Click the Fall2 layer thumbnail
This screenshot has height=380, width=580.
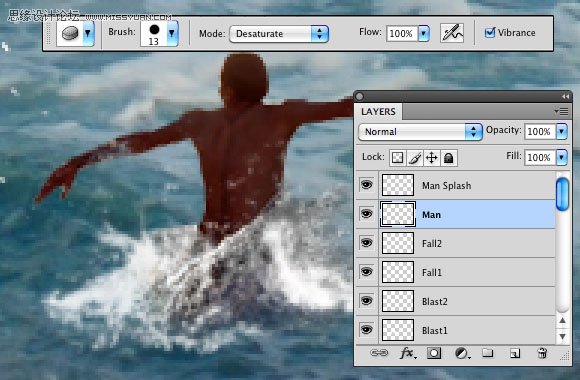(x=398, y=243)
